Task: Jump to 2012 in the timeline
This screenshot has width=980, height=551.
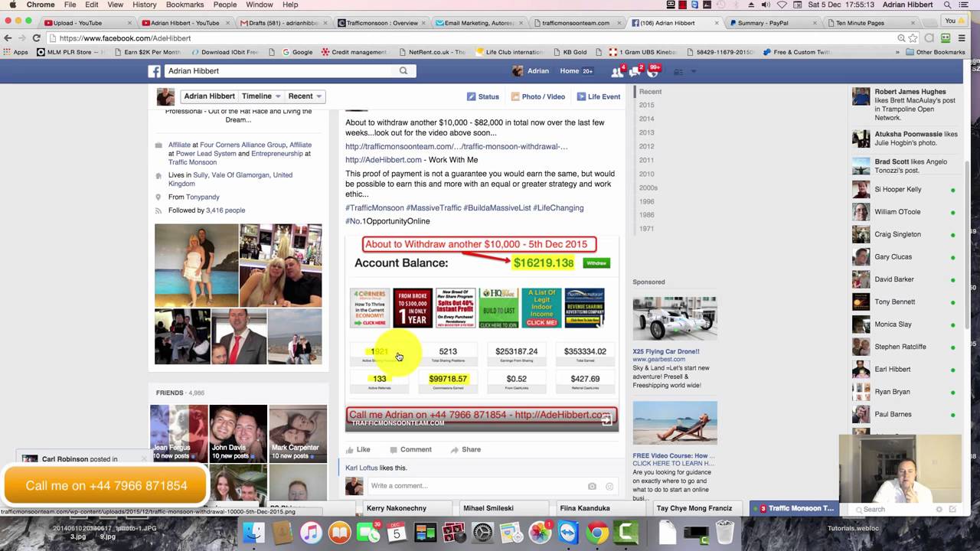Action: pyautogui.click(x=647, y=147)
